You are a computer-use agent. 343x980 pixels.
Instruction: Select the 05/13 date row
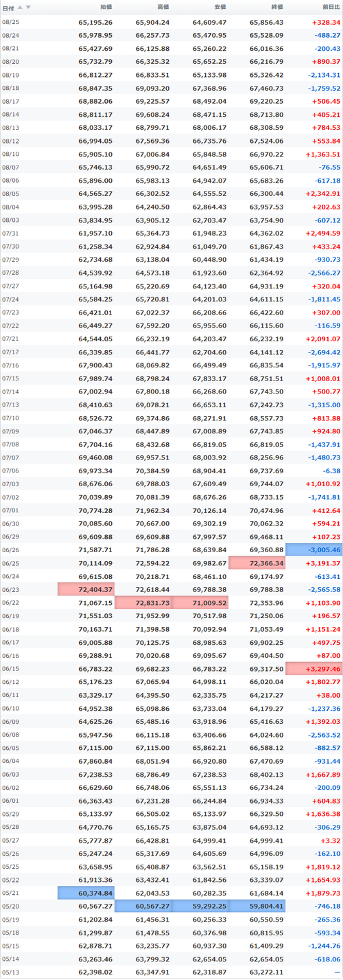[171, 971]
